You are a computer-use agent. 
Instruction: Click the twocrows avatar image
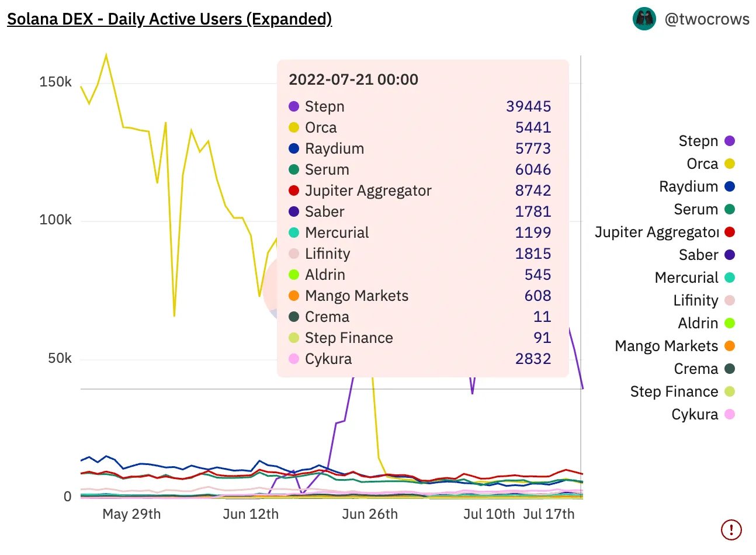[644, 19]
